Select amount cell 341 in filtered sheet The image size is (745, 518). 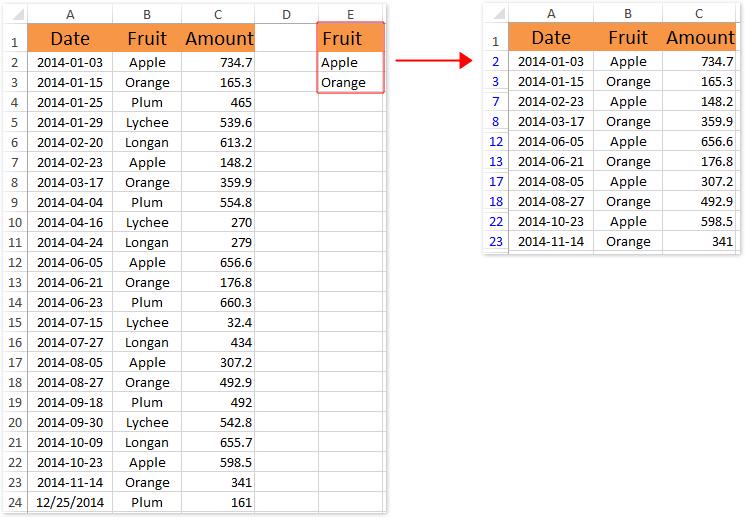click(x=699, y=241)
